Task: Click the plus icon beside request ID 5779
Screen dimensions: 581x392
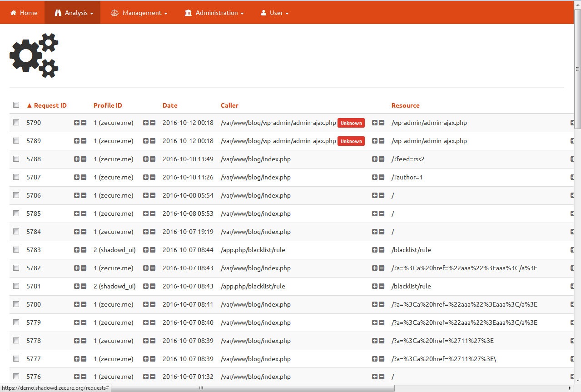Action: [x=77, y=323]
